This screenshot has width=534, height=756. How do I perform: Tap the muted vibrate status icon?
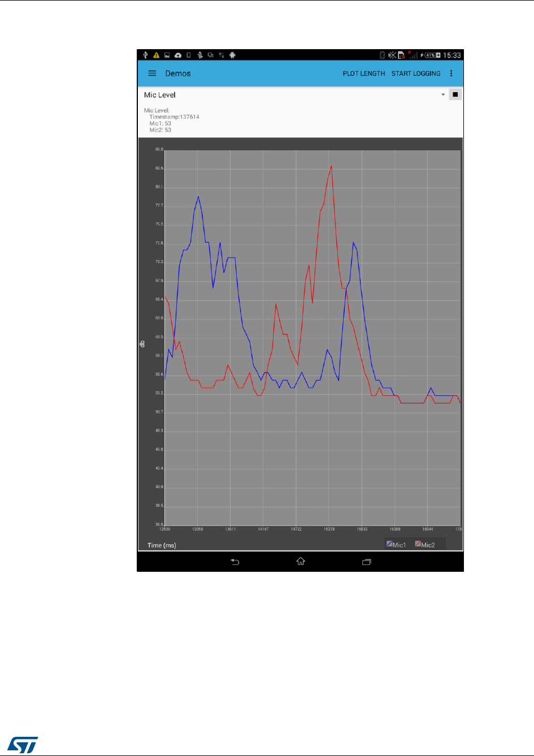[392, 55]
